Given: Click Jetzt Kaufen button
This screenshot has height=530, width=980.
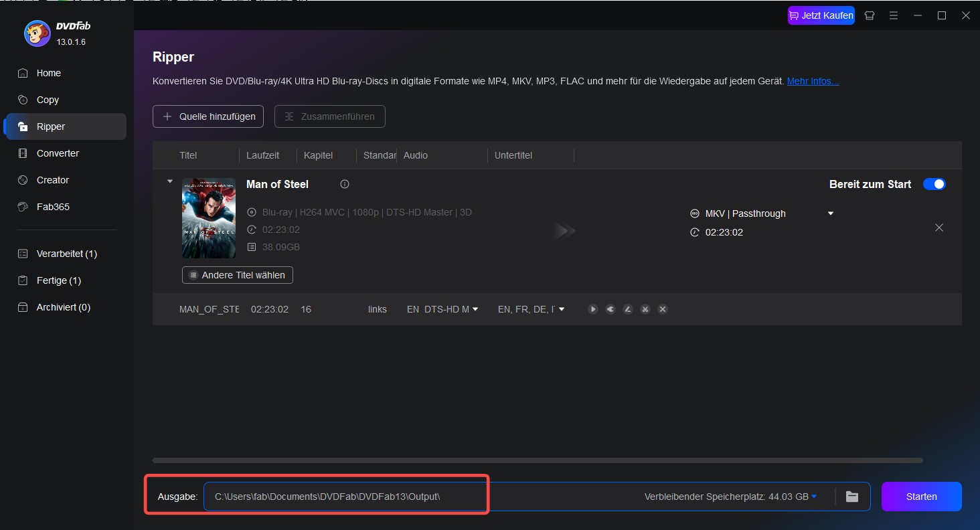Looking at the screenshot, I should pos(821,15).
